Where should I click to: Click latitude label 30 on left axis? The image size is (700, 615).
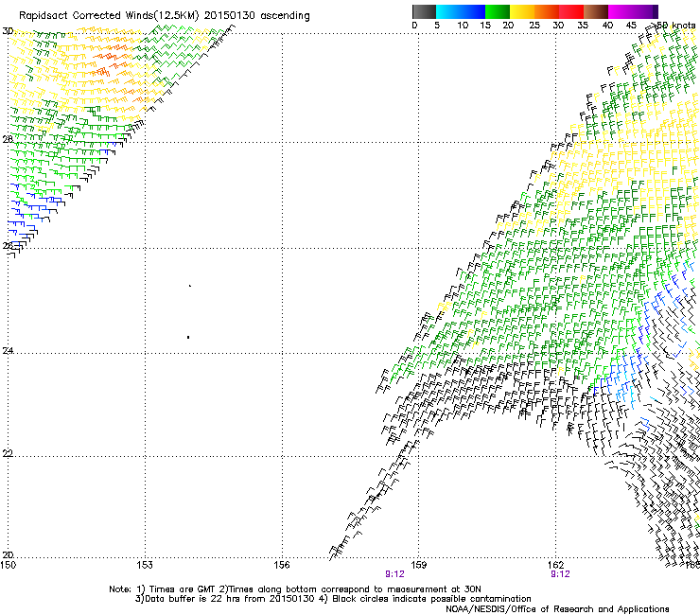click(8, 31)
